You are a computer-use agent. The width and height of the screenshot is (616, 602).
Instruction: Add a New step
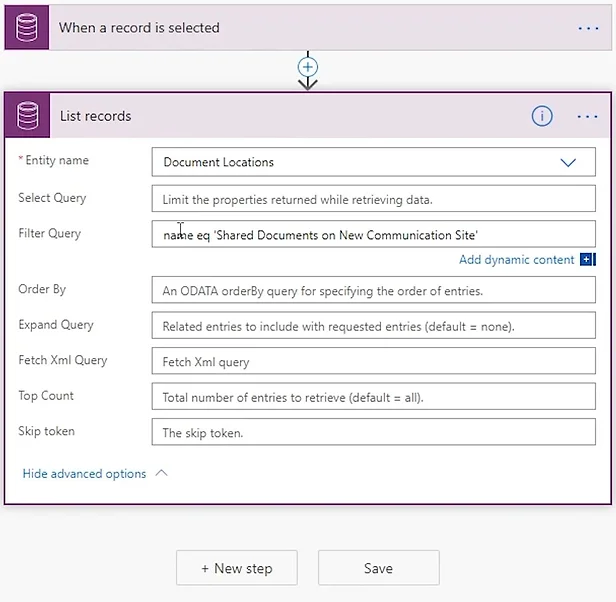click(237, 568)
